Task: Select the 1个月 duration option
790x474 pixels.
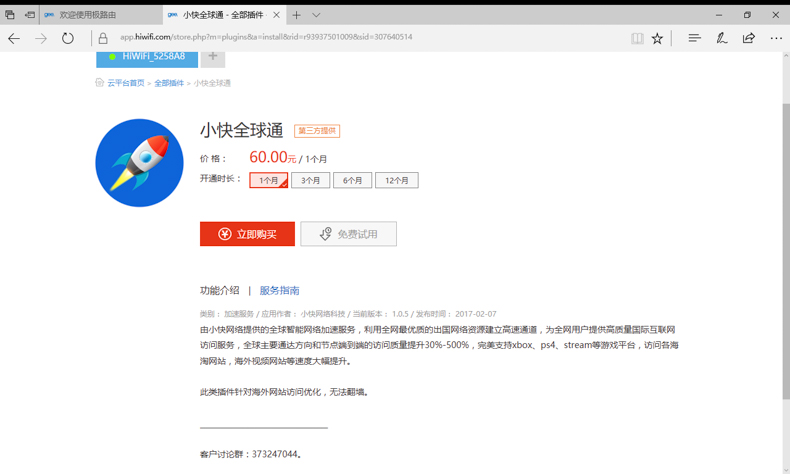Action: (269, 181)
